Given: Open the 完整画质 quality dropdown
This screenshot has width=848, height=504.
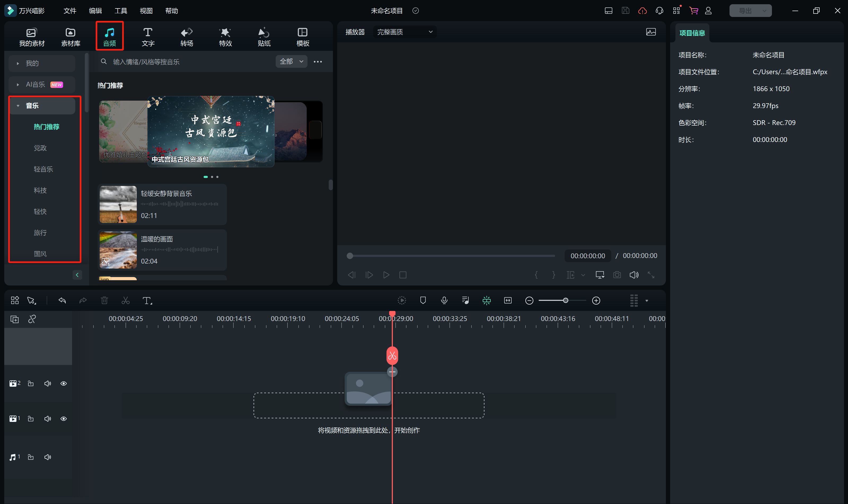Looking at the screenshot, I should click(x=405, y=32).
